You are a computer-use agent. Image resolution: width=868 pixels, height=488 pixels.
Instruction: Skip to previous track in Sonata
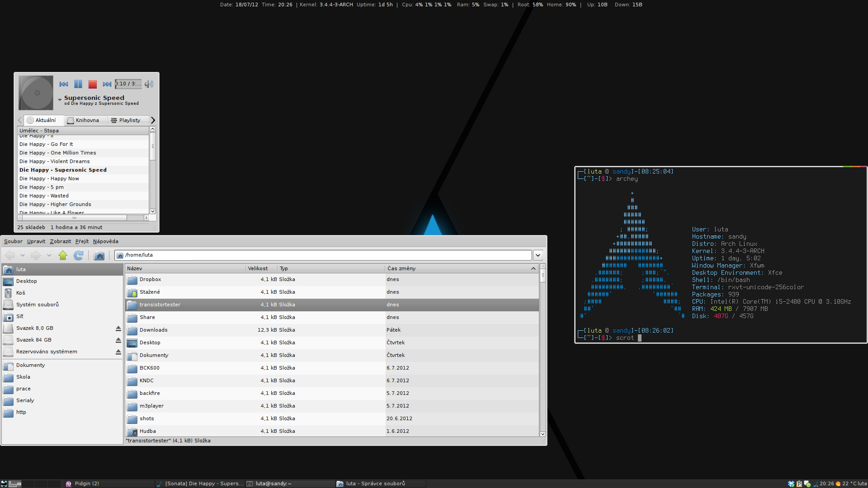point(64,84)
